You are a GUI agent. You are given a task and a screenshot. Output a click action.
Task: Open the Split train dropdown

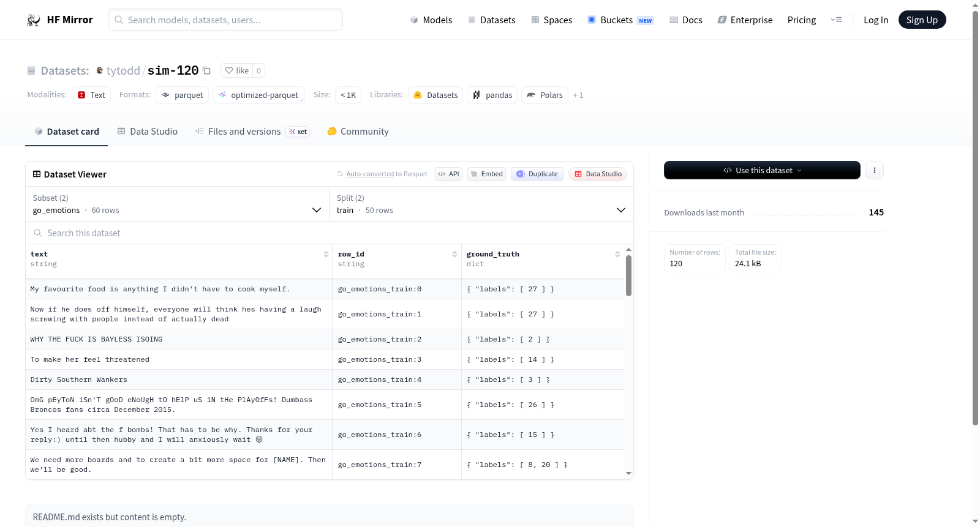[483, 204]
